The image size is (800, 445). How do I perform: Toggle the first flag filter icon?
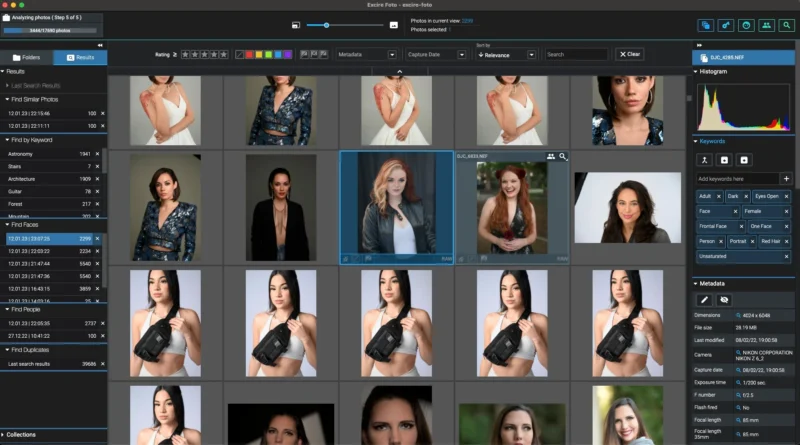point(304,54)
